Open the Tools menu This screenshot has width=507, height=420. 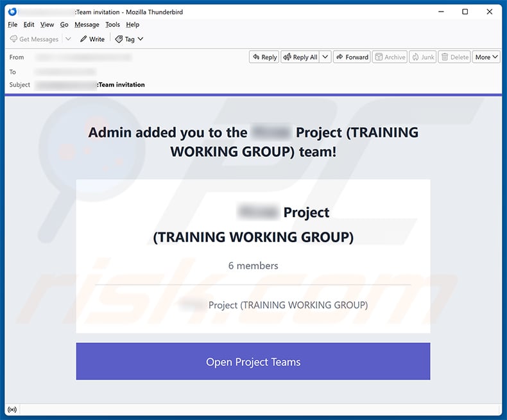pyautogui.click(x=112, y=24)
